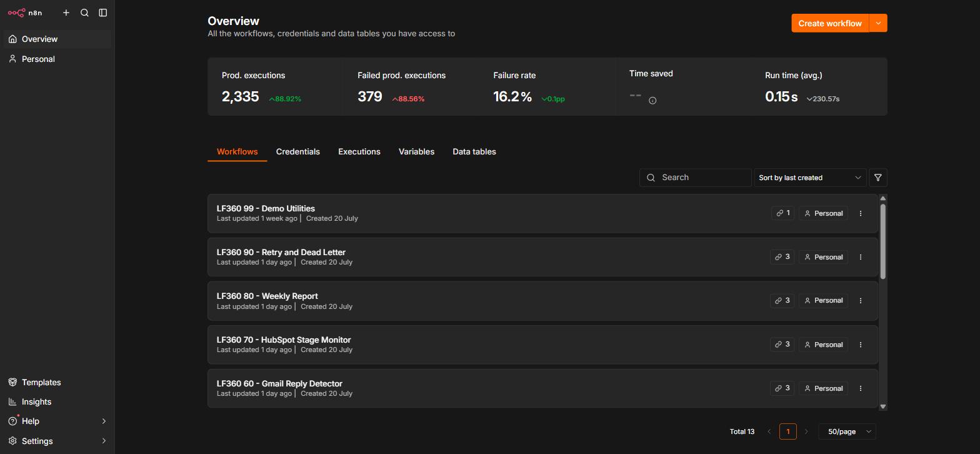
Task: Click workflow list scrollbar thumb
Action: pyautogui.click(x=882, y=241)
